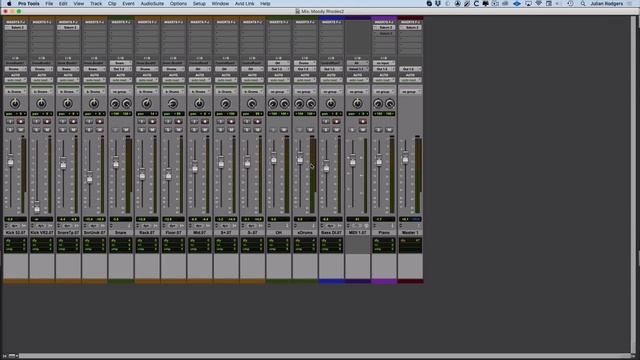
Task: Mute the MIDI 1.07 track
Action: [x=363, y=130]
